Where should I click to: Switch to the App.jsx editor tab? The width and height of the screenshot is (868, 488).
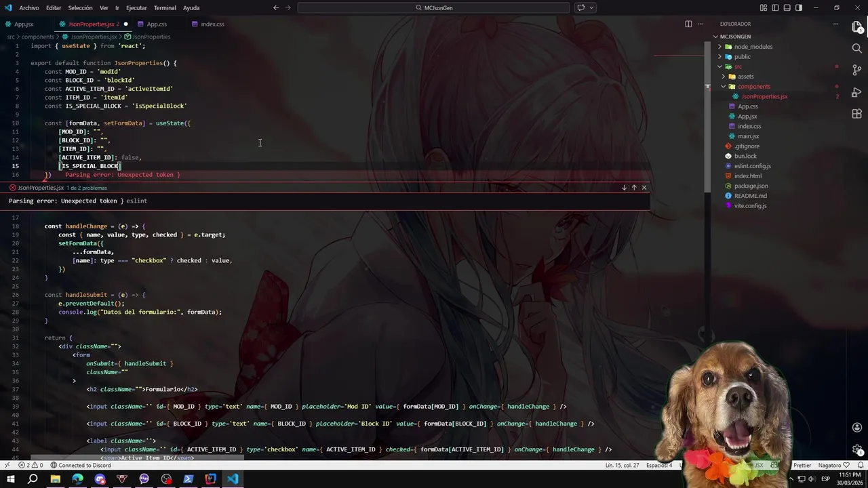(24, 24)
